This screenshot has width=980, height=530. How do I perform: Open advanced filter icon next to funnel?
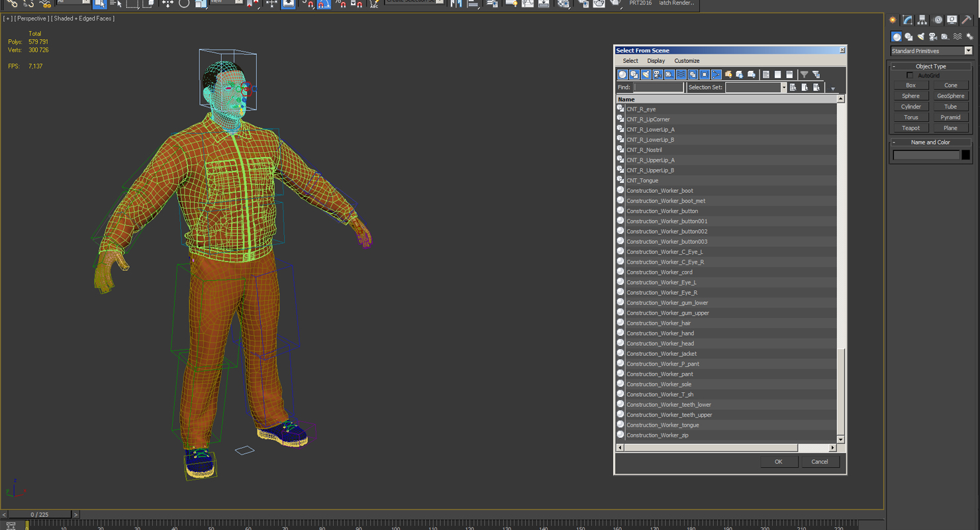[816, 74]
